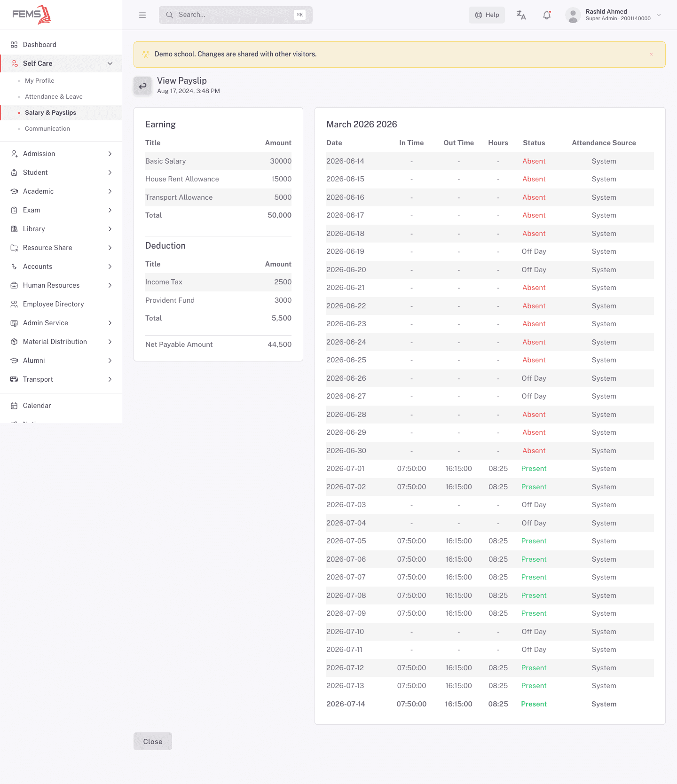Image resolution: width=677 pixels, height=784 pixels.
Task: Click the Transport Allowance title
Action: point(179,197)
